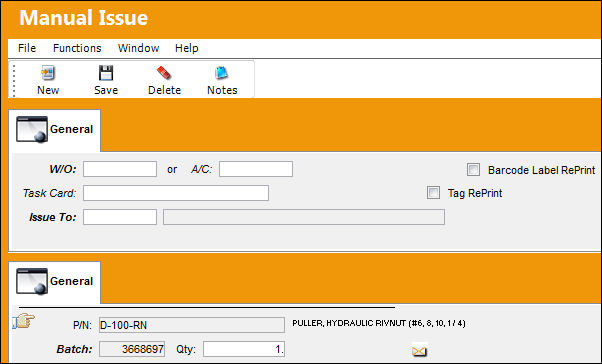Image resolution: width=602 pixels, height=364 pixels.
Task: Click the New toolbar icon
Action: (48, 73)
